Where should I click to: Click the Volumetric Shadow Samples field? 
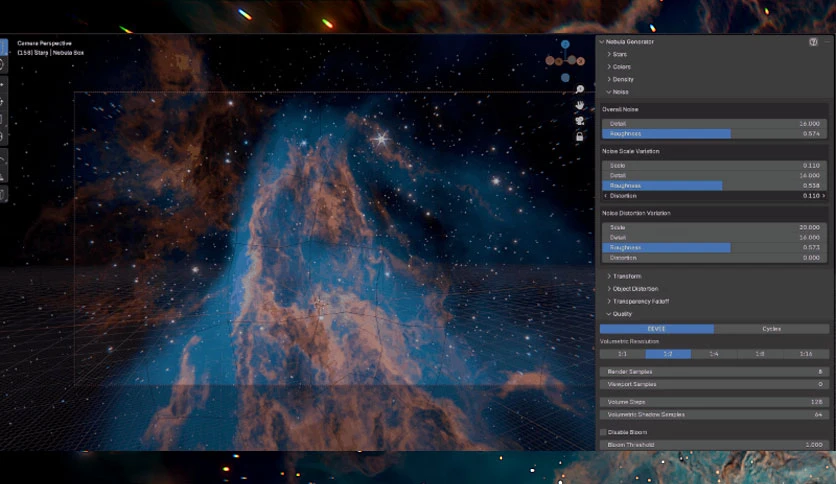pyautogui.click(x=714, y=414)
